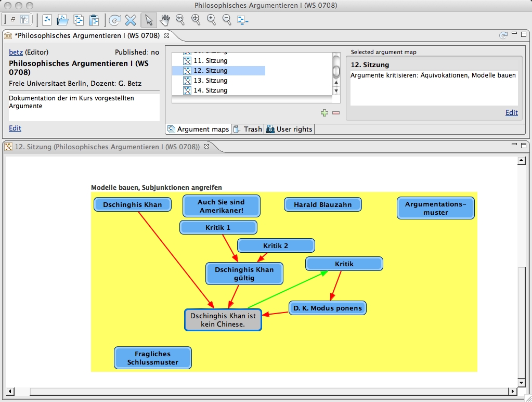
Task: Click the refresh toolbar icon
Action: pyautogui.click(x=115, y=20)
